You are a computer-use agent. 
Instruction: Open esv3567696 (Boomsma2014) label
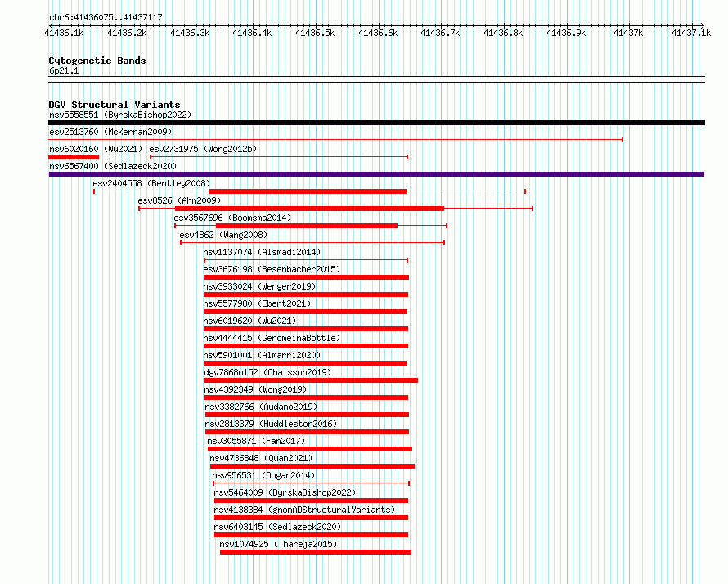tap(232, 218)
